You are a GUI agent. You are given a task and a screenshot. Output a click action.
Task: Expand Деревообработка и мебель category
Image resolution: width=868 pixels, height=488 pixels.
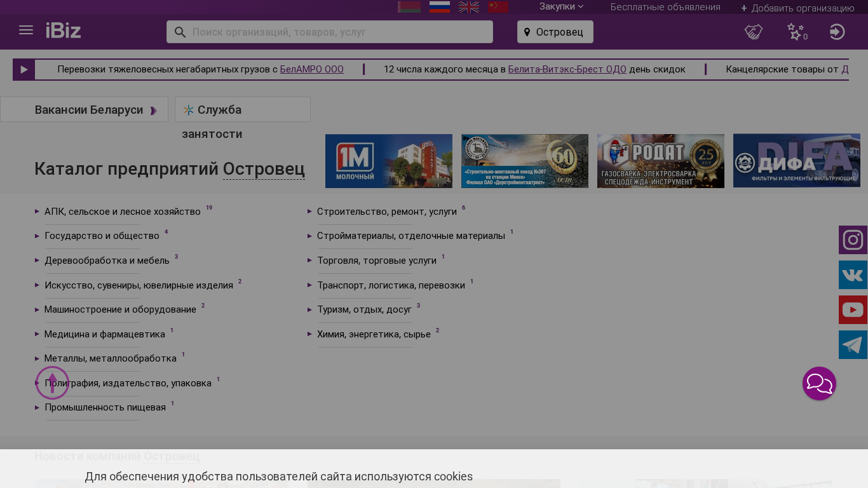pyautogui.click(x=107, y=261)
